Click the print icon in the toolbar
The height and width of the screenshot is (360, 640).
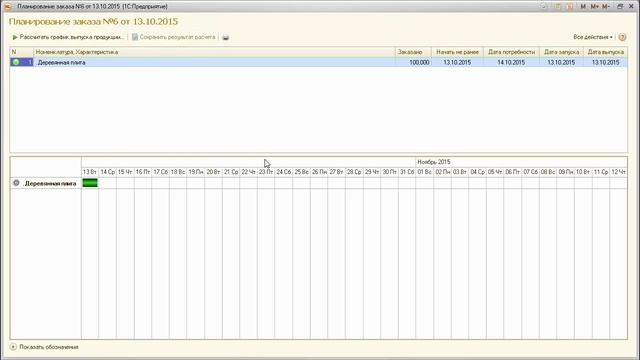tap(226, 37)
